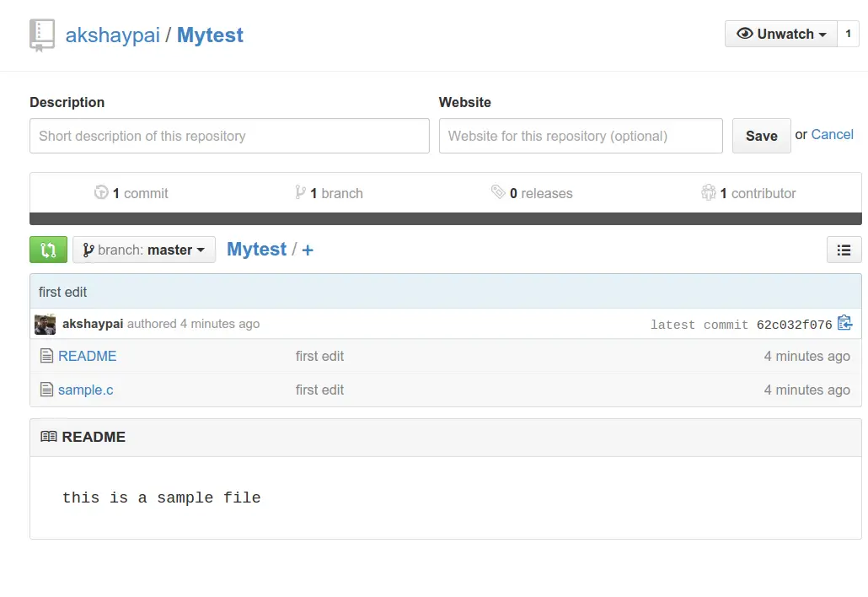Click the akshaypai avatar thumbnail
The height and width of the screenshot is (597, 868).
(45, 325)
